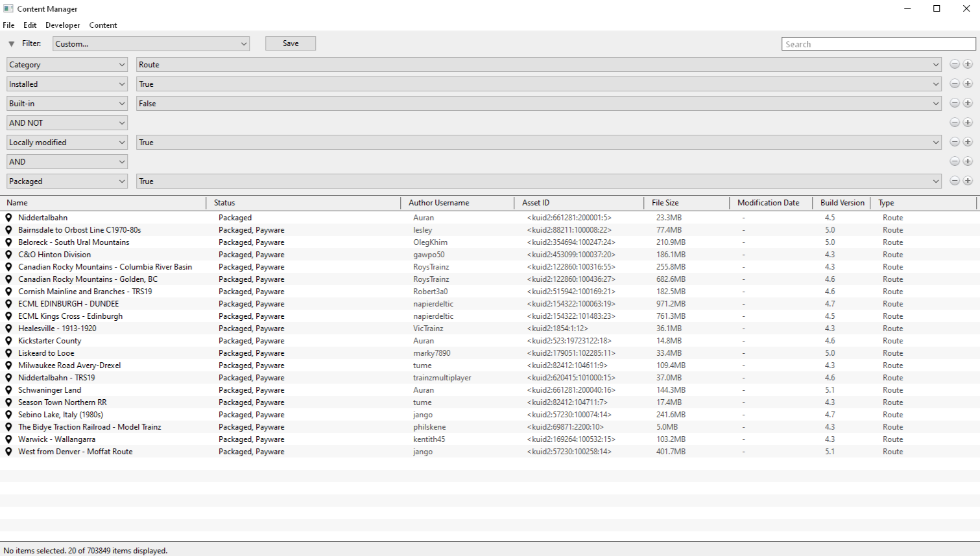
Task: Remove the AND operator filter row with minus icon
Action: pos(955,161)
